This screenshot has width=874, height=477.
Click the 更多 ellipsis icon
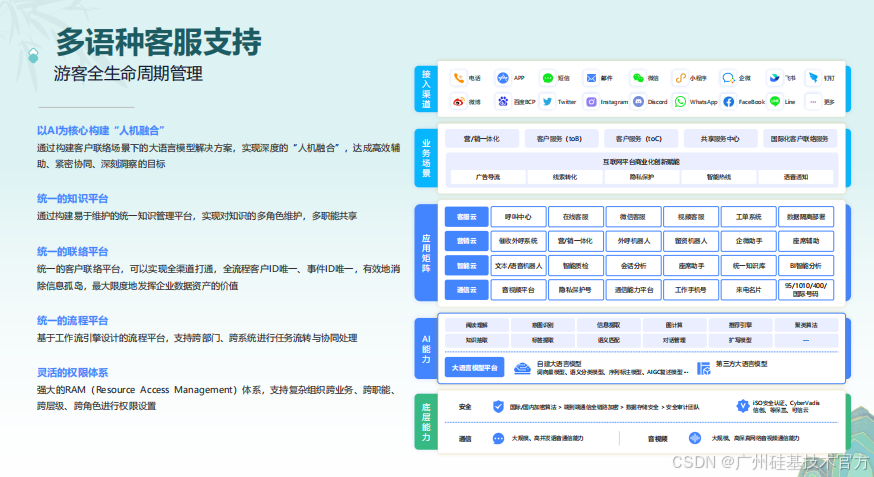(x=813, y=102)
